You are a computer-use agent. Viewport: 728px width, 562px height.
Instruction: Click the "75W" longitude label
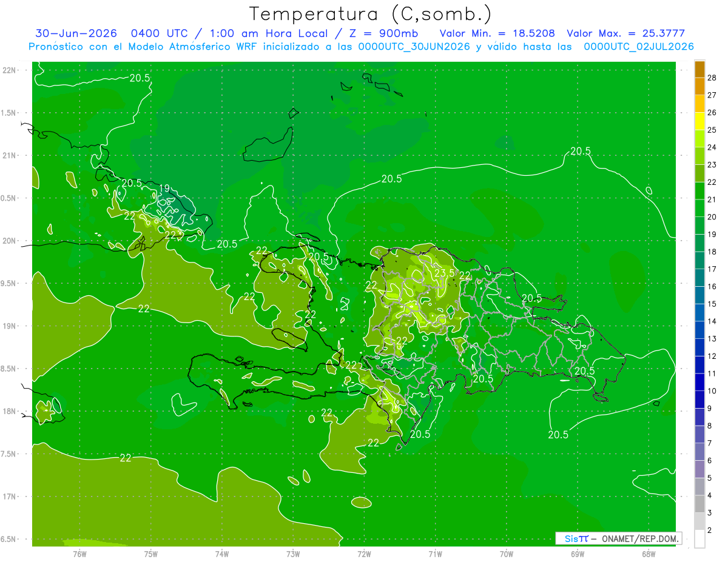coord(151,554)
